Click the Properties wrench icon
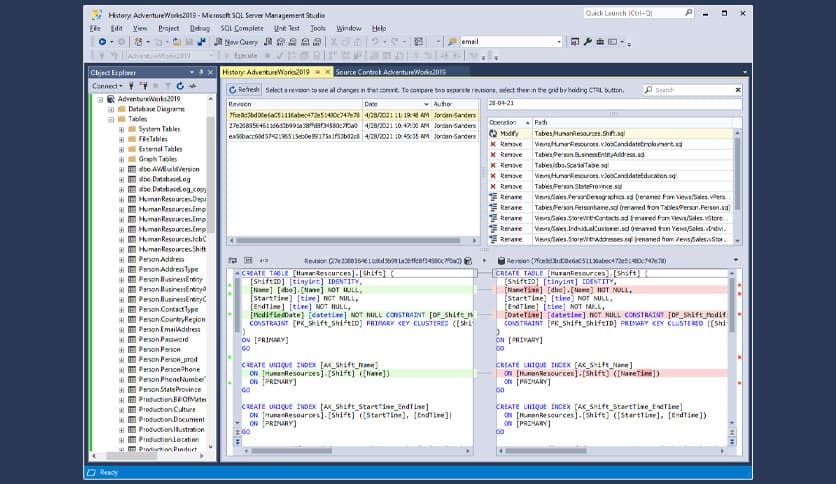Image resolution: width=836 pixels, height=484 pixels. [x=588, y=42]
